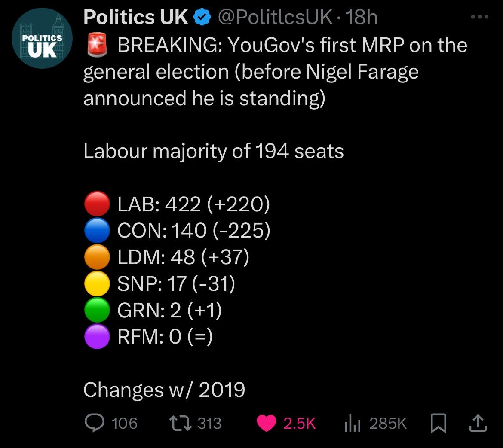Open the three-dot more options menu
503x448 pixels.
(480, 17)
